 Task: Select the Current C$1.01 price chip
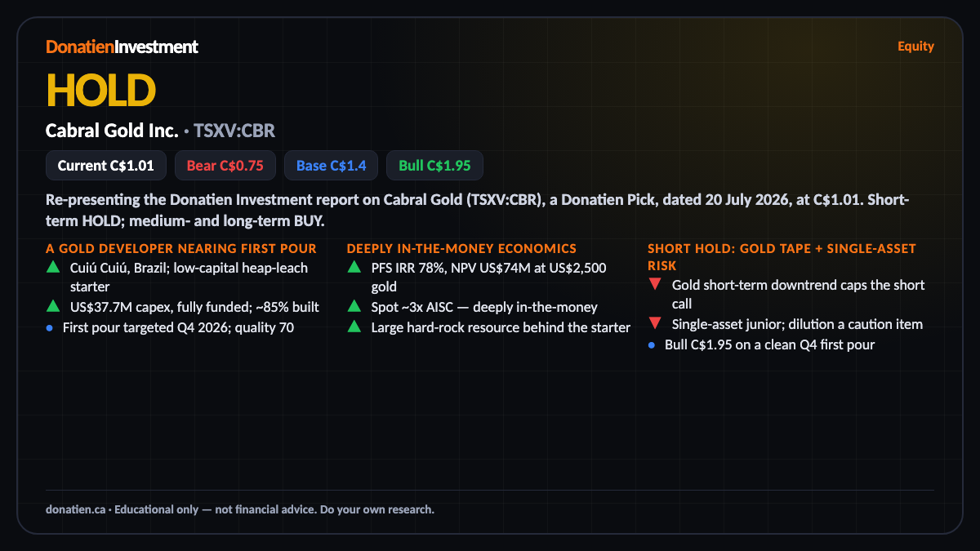[x=106, y=165]
